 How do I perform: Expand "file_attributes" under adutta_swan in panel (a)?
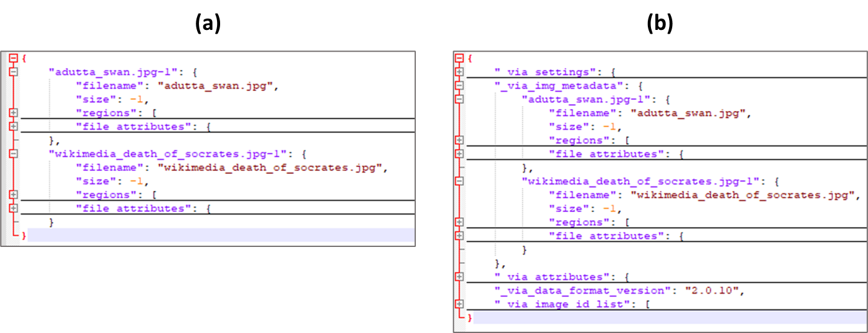click(x=14, y=127)
